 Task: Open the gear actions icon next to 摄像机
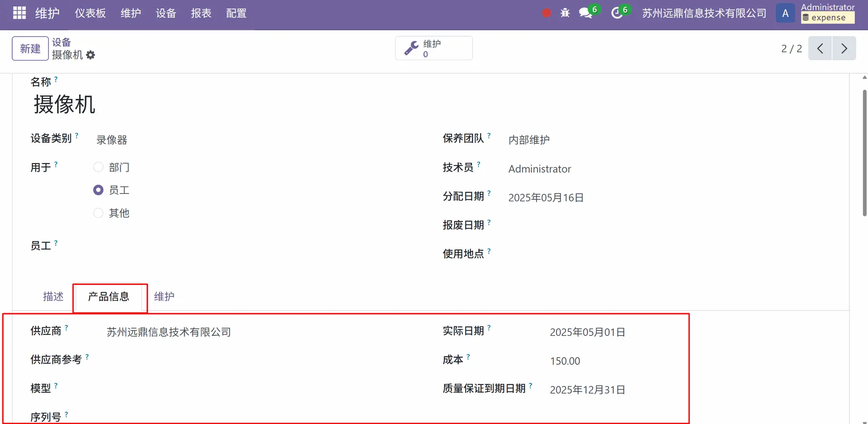pos(90,55)
